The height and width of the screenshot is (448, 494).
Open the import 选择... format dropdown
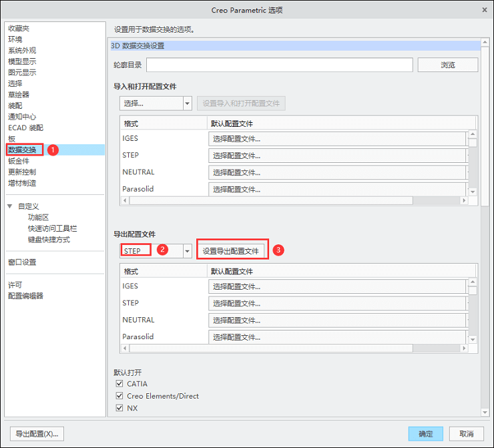pyautogui.click(x=187, y=103)
